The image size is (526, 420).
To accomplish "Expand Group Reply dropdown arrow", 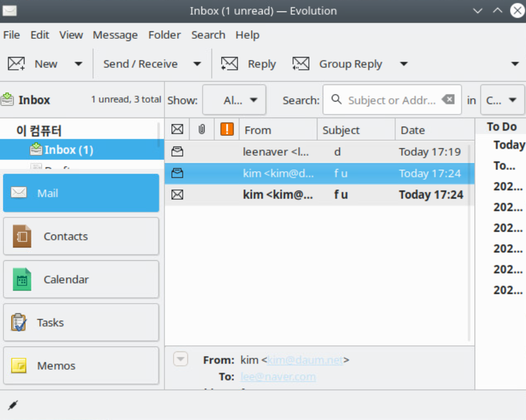I will [404, 64].
